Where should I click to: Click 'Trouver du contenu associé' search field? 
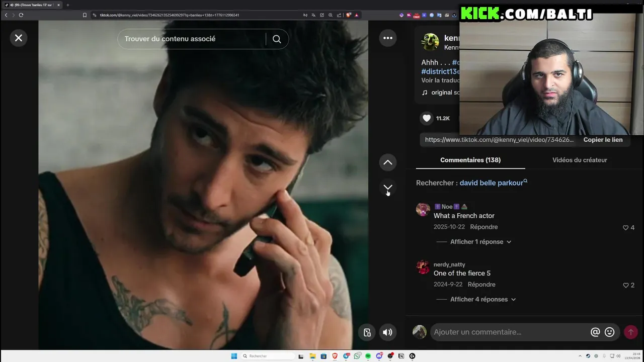coord(192,39)
